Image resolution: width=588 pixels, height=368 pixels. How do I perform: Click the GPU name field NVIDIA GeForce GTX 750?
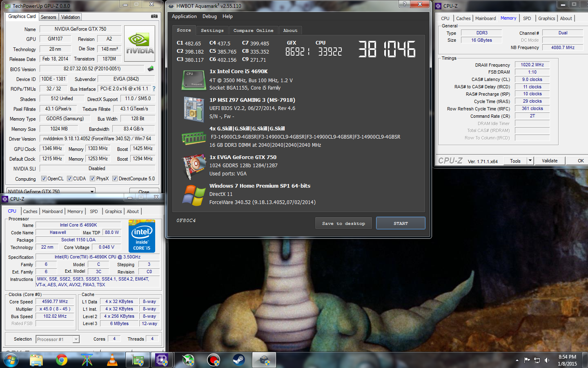pyautogui.click(x=80, y=29)
